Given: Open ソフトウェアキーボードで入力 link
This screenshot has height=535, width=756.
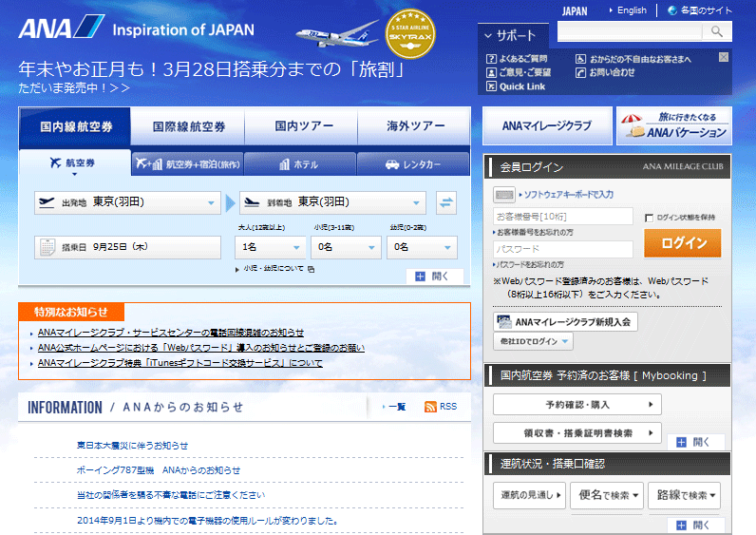Looking at the screenshot, I should point(569,195).
